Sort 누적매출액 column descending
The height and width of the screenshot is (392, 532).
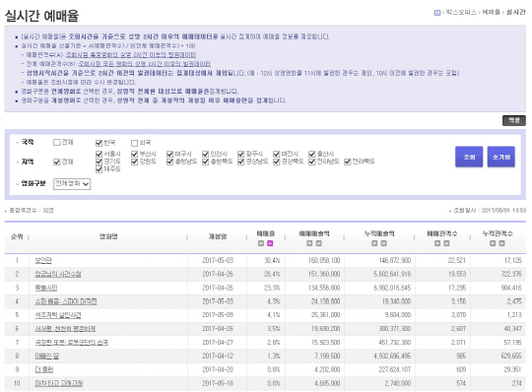click(x=383, y=243)
